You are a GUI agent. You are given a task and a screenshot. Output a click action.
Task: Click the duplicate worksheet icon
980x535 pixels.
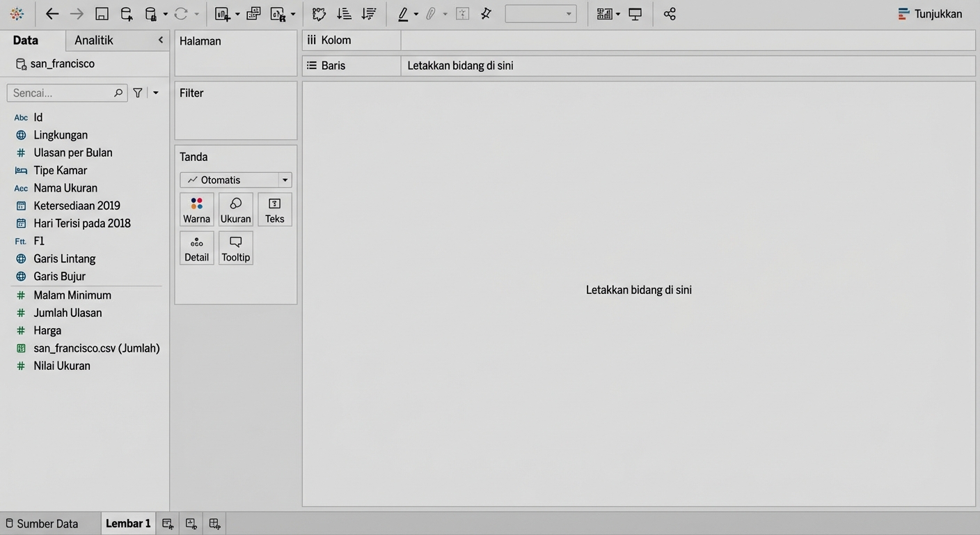coord(253,14)
